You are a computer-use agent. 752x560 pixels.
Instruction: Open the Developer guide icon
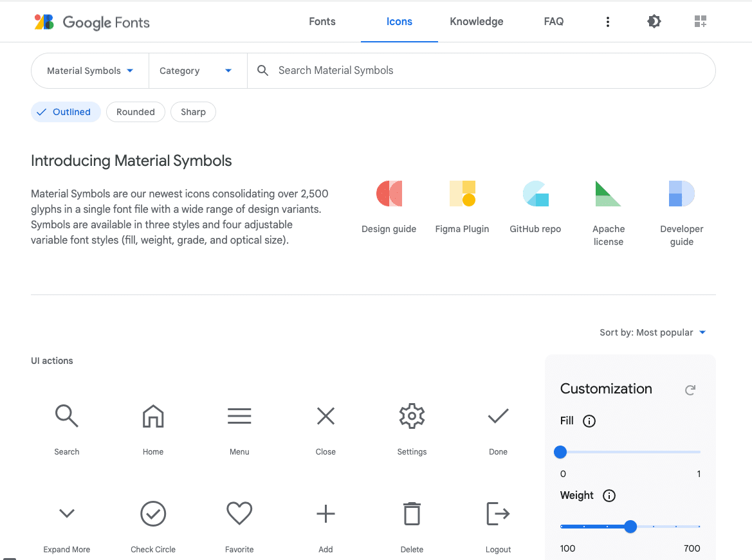(x=681, y=194)
